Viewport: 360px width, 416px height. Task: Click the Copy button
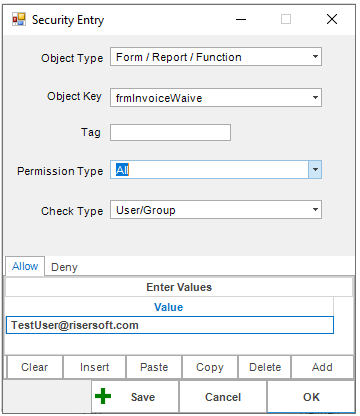point(210,367)
